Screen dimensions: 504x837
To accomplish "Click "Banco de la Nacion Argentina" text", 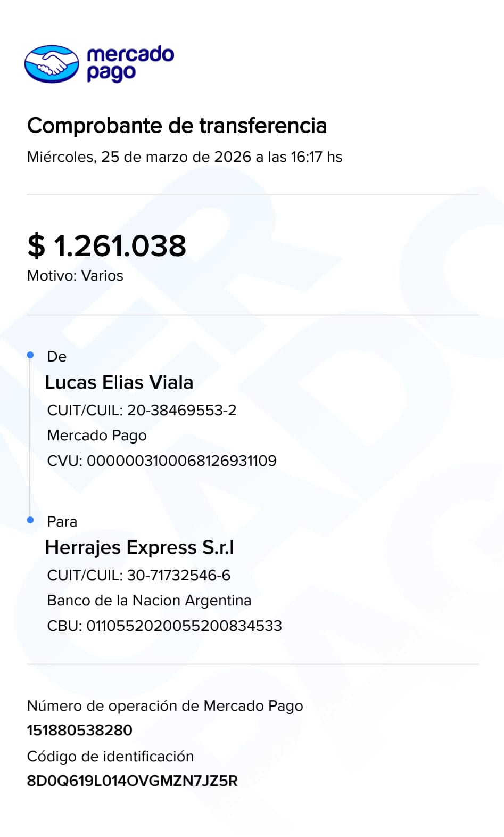I will click(x=149, y=601).
